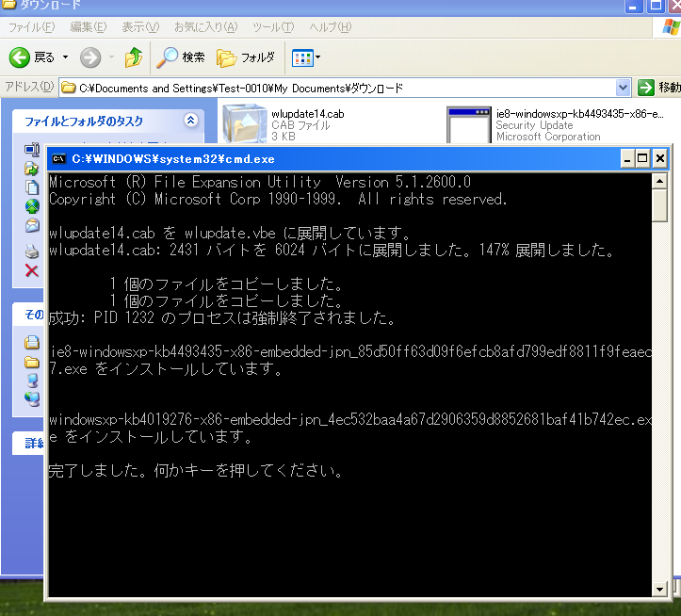Click the folder icon in address bar
Screen dimensions: 681x616
tap(68, 89)
